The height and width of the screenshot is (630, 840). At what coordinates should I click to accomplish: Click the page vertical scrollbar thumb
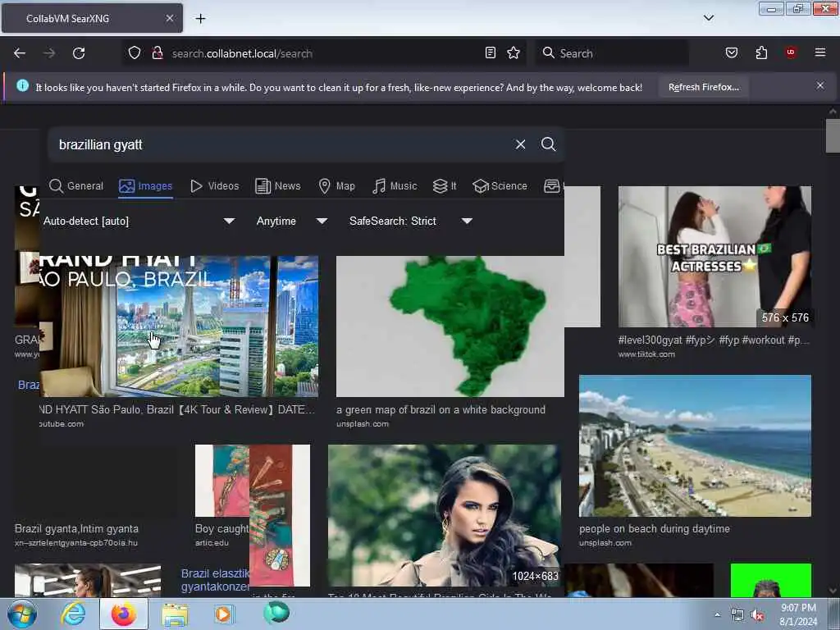click(833, 136)
